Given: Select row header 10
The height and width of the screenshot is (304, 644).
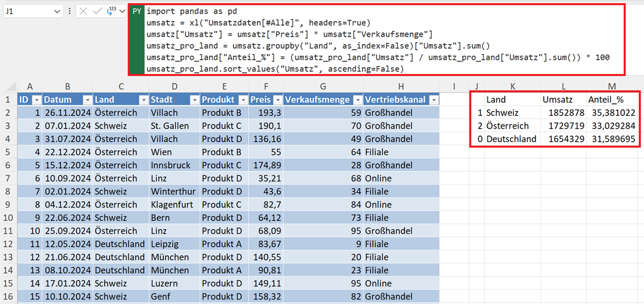Looking at the screenshot, I should pos(9,217).
